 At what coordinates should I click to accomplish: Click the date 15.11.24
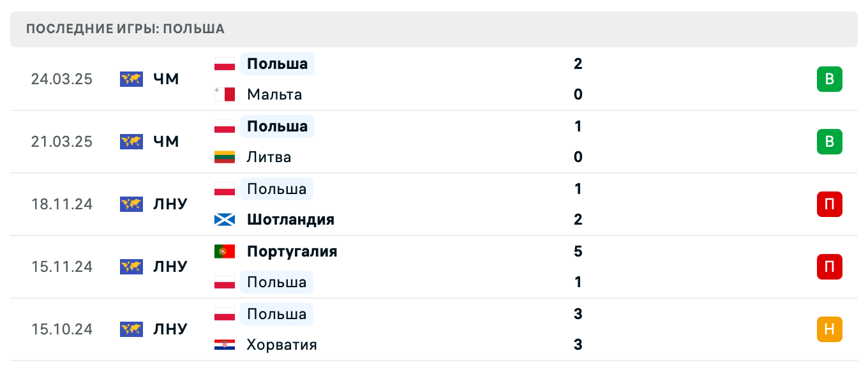pyautogui.click(x=62, y=267)
